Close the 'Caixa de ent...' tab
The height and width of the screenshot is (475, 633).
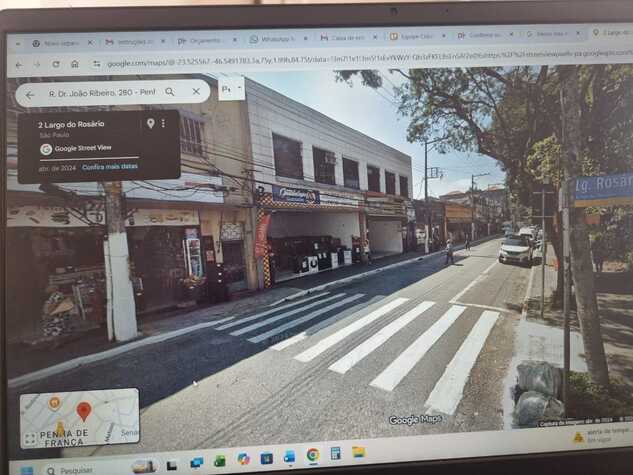click(375, 37)
